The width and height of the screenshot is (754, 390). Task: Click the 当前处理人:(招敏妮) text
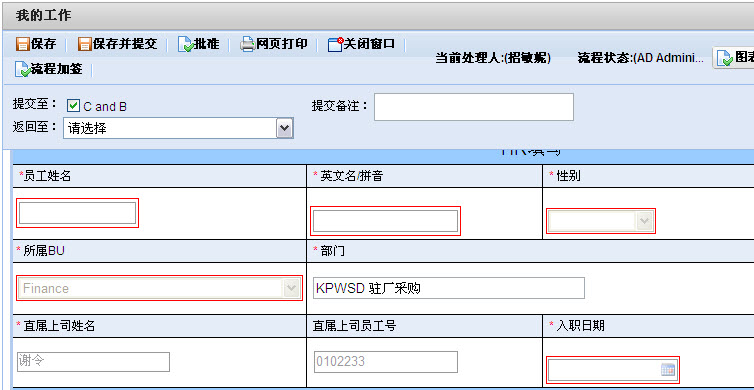[493, 59]
